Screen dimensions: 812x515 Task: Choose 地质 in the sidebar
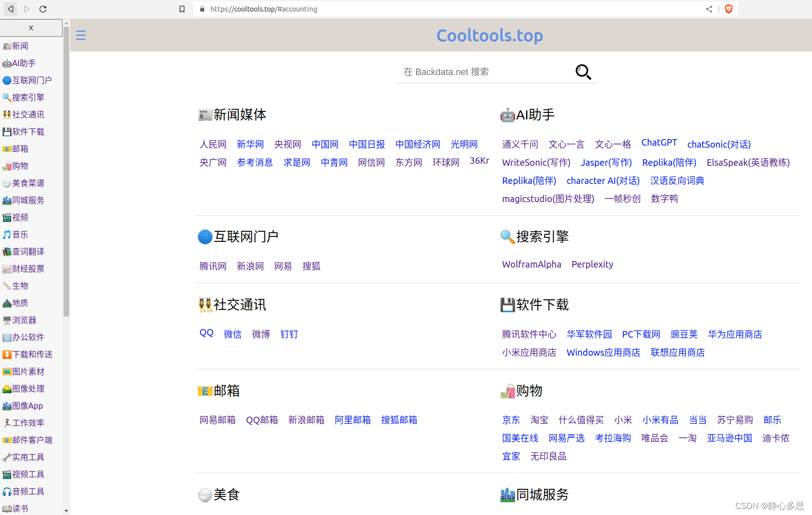click(16, 303)
